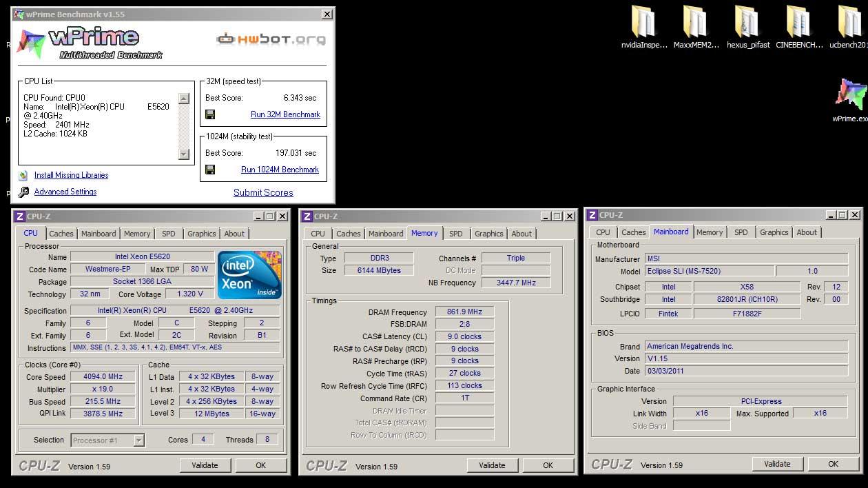Screen dimensions: 868x488
Task: Open the Advanced Settings link
Action: point(65,192)
